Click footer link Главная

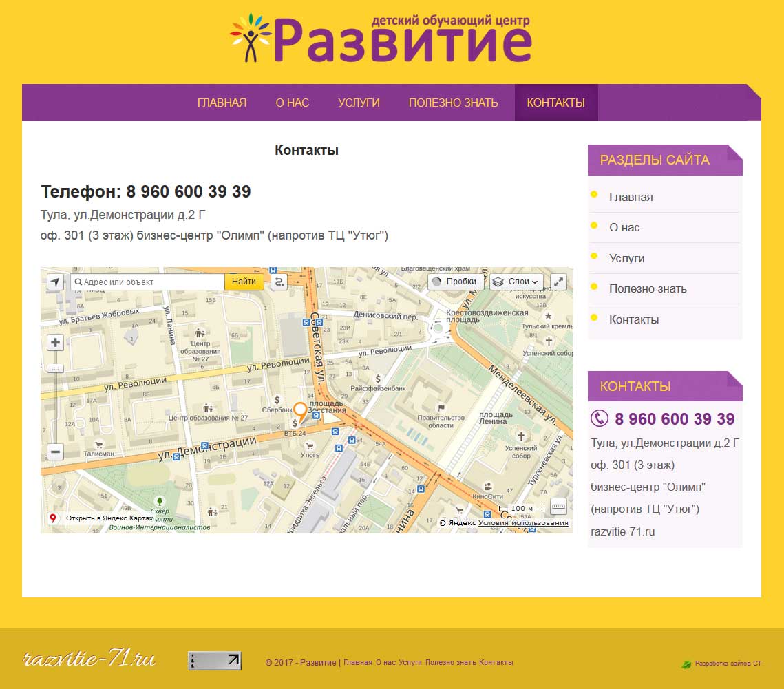point(358,662)
